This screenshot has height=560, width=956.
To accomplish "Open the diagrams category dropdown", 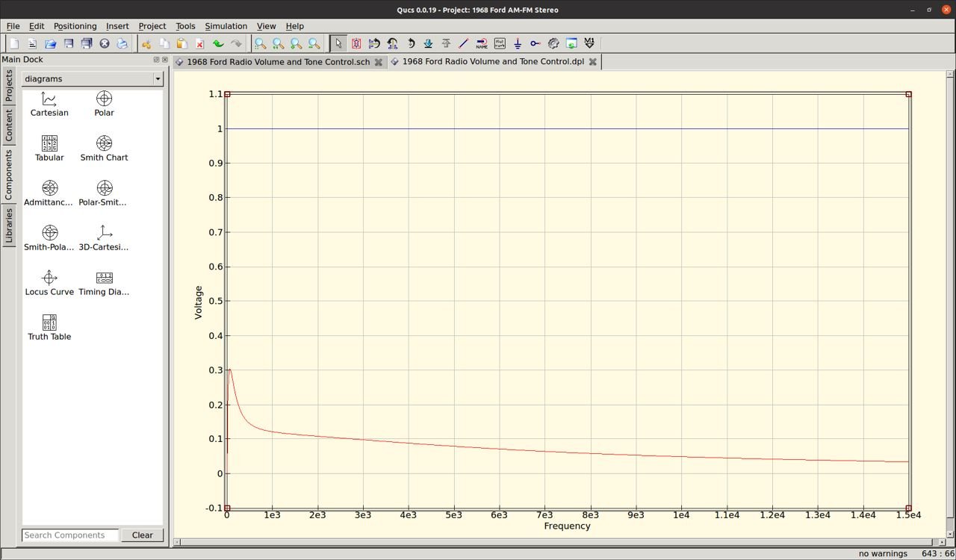I will 93,79.
